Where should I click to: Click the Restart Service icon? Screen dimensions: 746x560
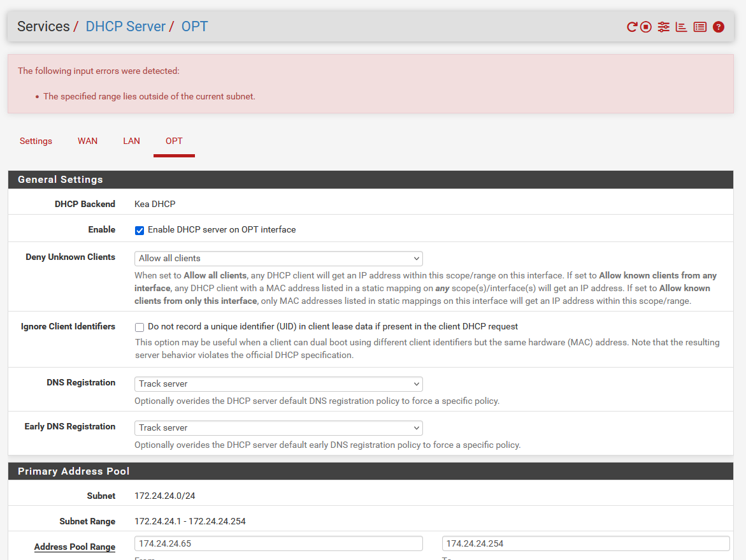click(632, 27)
